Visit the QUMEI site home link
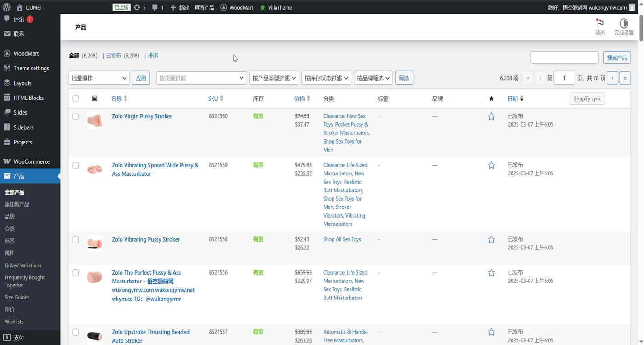 [x=30, y=7]
